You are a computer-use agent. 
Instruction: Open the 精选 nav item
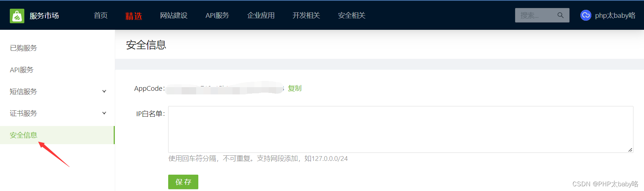[134, 16]
